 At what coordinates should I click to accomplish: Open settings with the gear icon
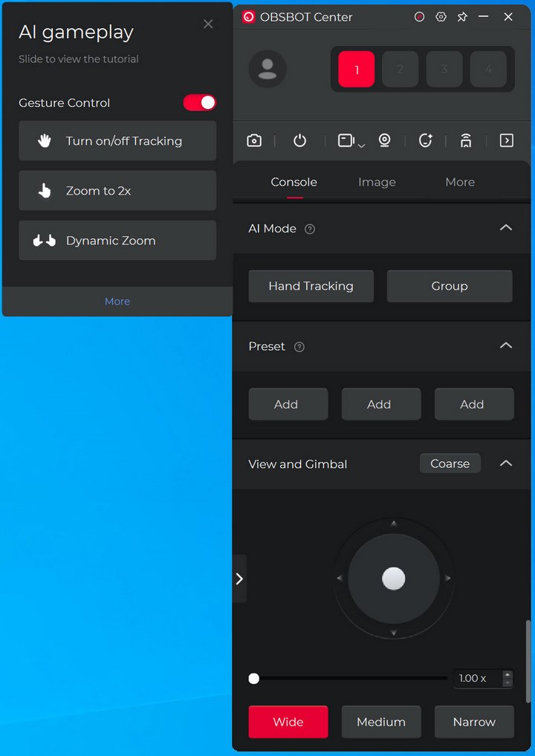pyautogui.click(x=441, y=16)
